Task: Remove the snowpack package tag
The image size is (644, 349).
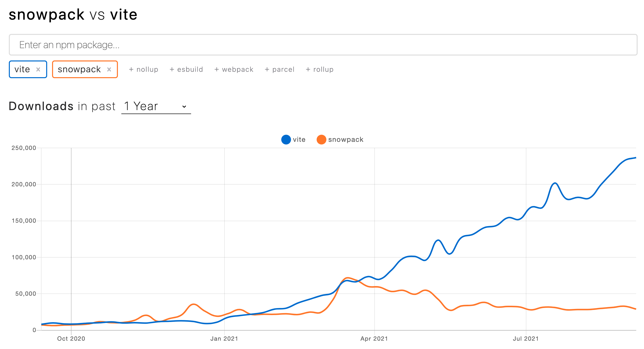Action: (109, 69)
